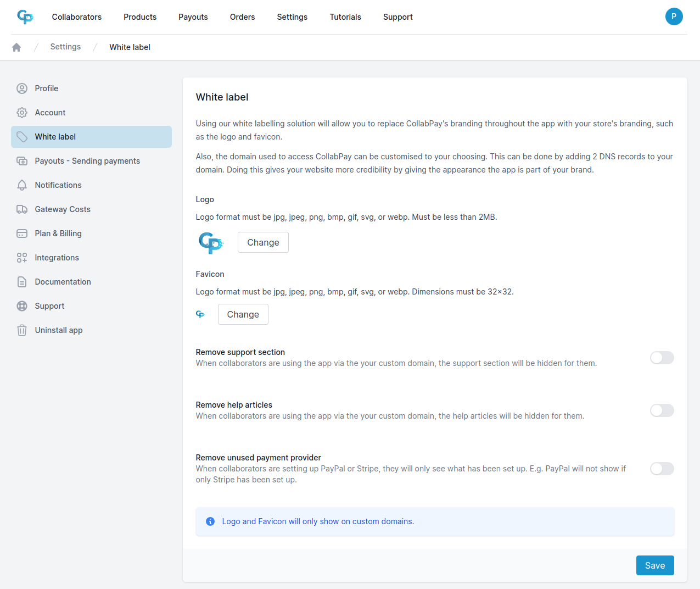Open the Collaborators top menu

pyautogui.click(x=77, y=17)
